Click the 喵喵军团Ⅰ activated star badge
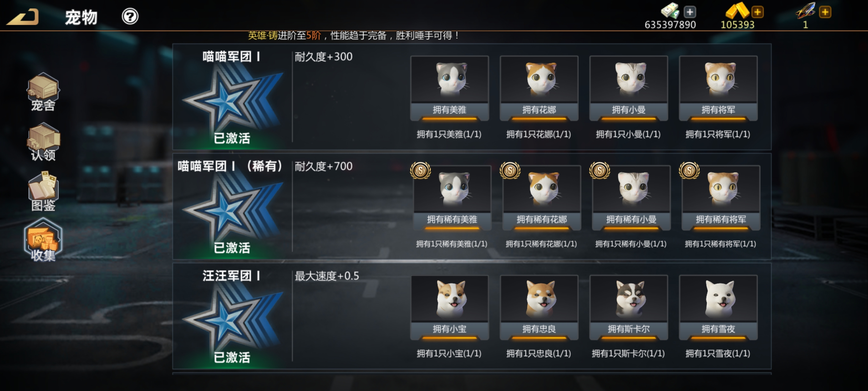The height and width of the screenshot is (391, 868). [x=232, y=101]
